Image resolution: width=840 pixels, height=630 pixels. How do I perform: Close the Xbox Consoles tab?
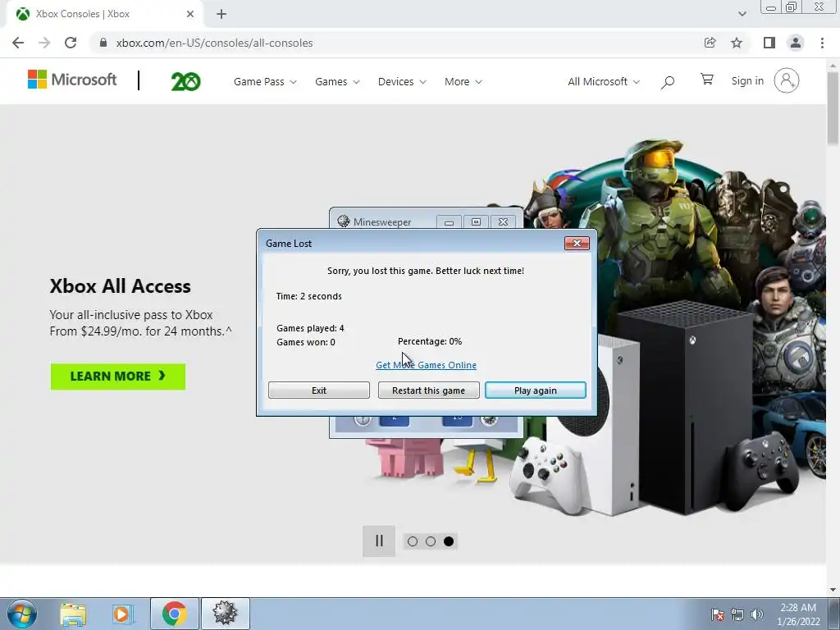[190, 14]
